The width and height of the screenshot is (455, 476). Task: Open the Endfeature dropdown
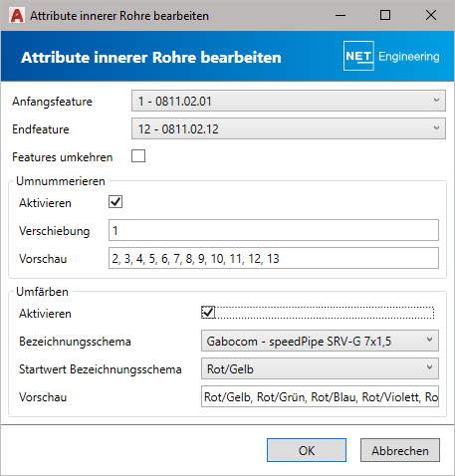[289, 128]
